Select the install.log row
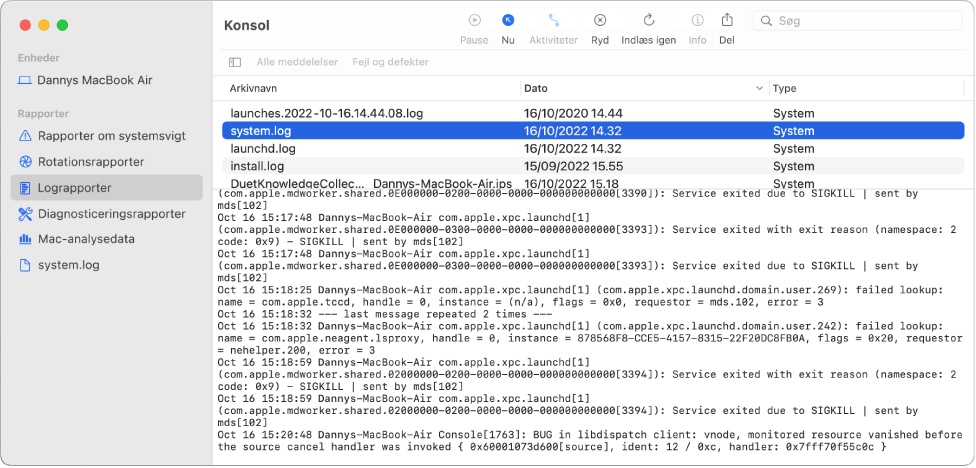Image resolution: width=976 pixels, height=468 pixels. click(593, 166)
